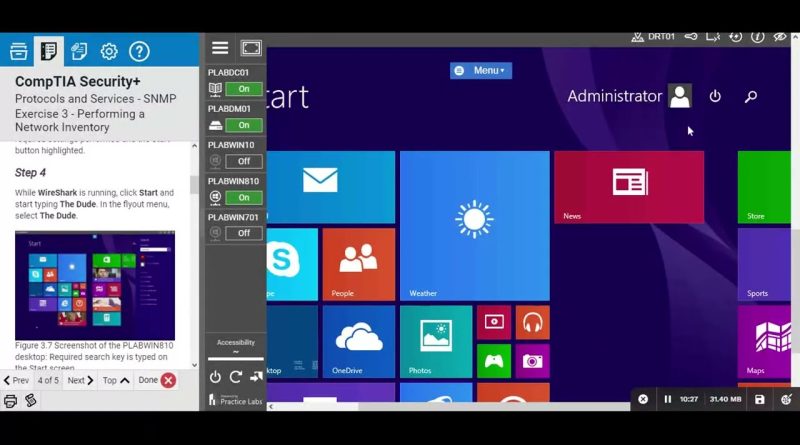
Task: Click guide panel scrollbar down arrow
Action: pos(194,365)
